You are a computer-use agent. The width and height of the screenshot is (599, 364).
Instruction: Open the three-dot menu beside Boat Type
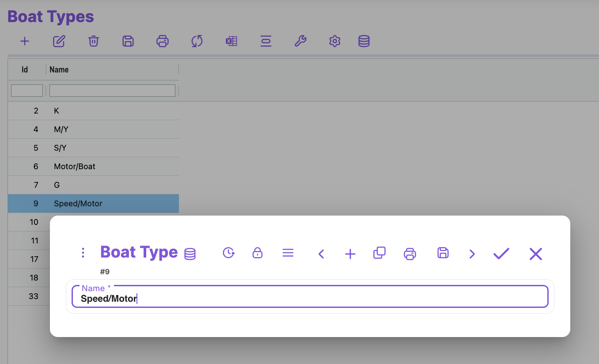83,253
